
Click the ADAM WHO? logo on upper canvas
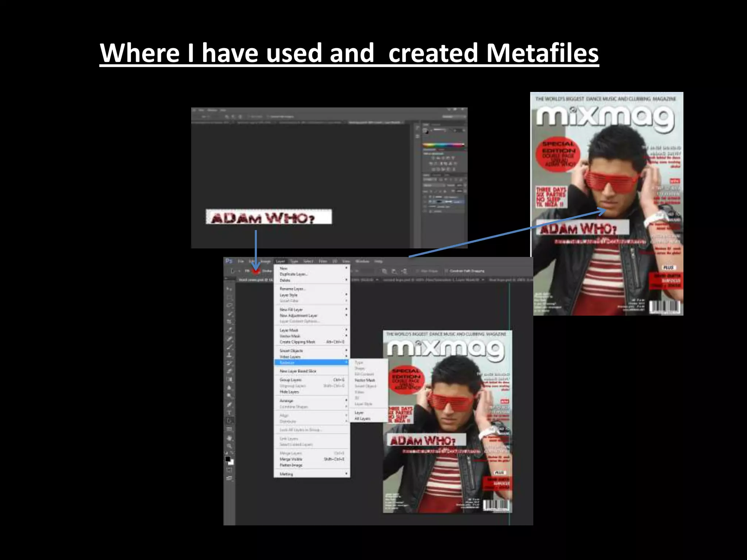(x=269, y=217)
